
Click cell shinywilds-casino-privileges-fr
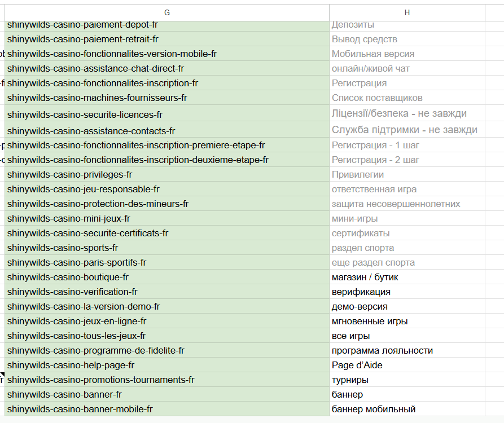tap(167, 174)
